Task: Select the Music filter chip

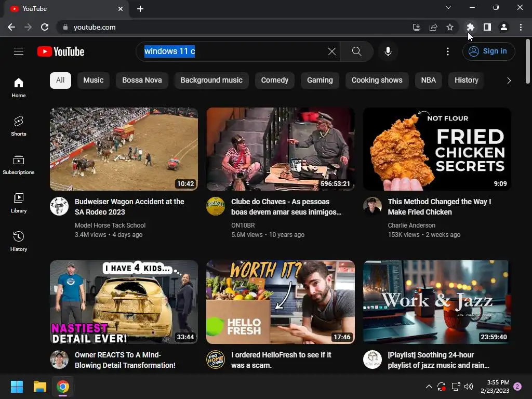Action: point(94,81)
